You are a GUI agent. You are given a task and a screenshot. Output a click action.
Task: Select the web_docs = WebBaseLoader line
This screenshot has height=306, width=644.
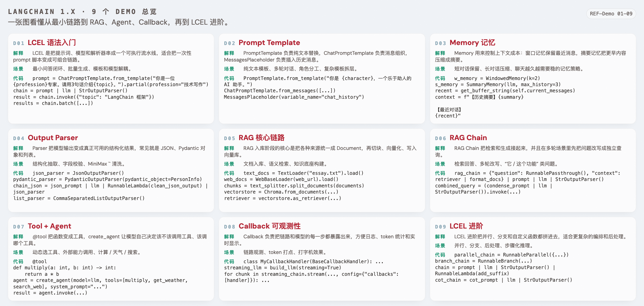[x=281, y=179]
